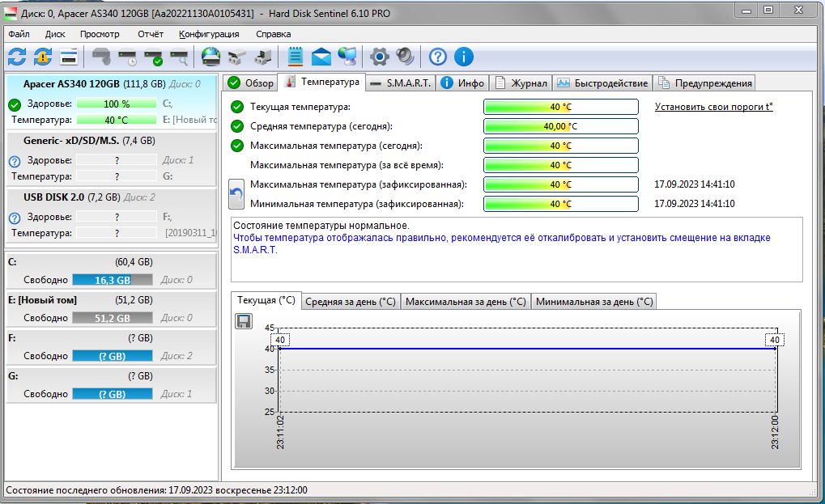Click status bar text Состояние последнего обновления
The height and width of the screenshot is (504, 825).
click(x=156, y=490)
